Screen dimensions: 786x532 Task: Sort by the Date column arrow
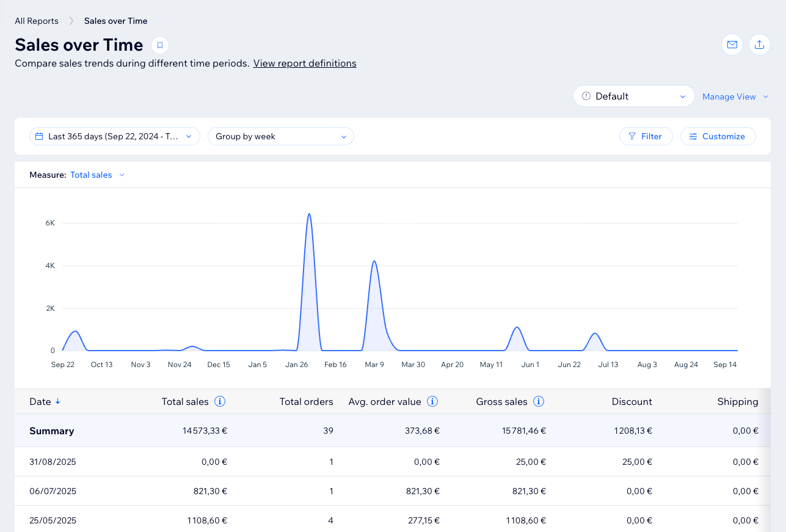[x=58, y=401]
